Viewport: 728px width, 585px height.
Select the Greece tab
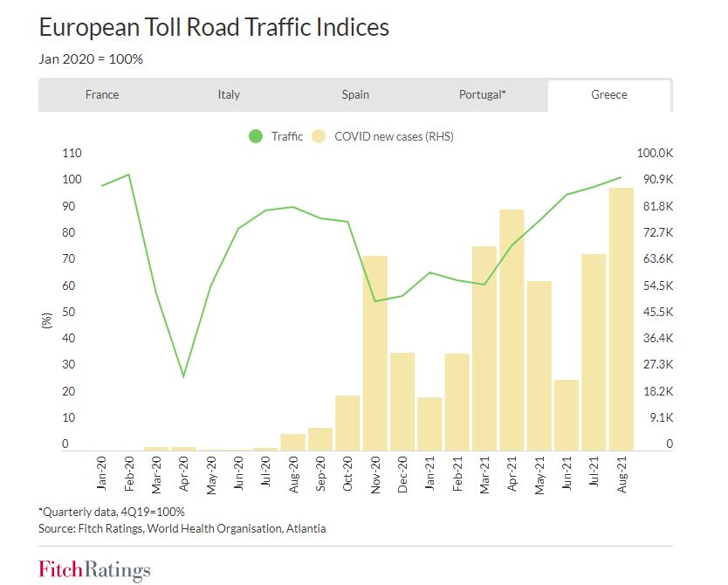pos(609,94)
